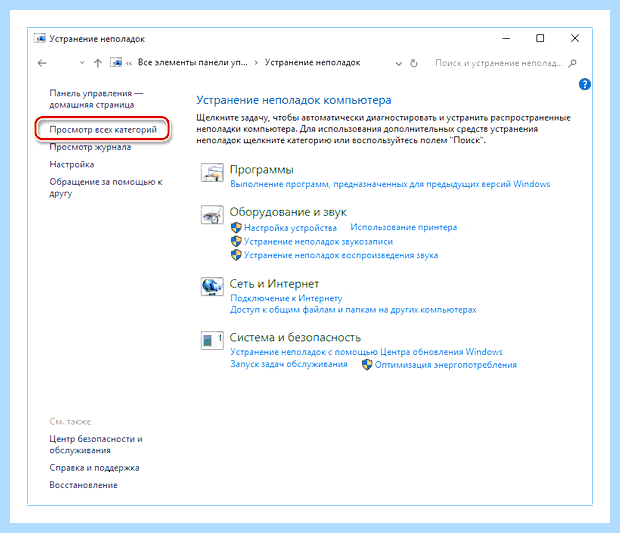This screenshot has height=533, width=620.
Task: Maximize the Устранение неполадок window
Action: [x=540, y=38]
